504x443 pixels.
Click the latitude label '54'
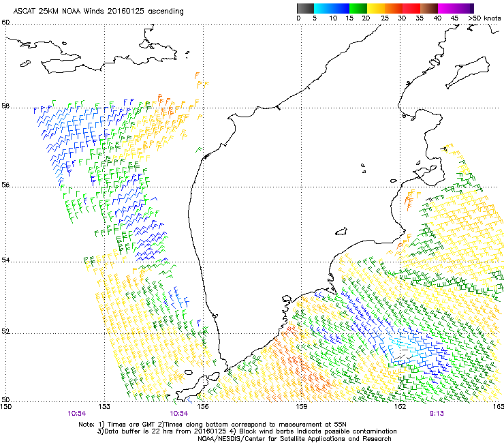[x=5, y=260]
